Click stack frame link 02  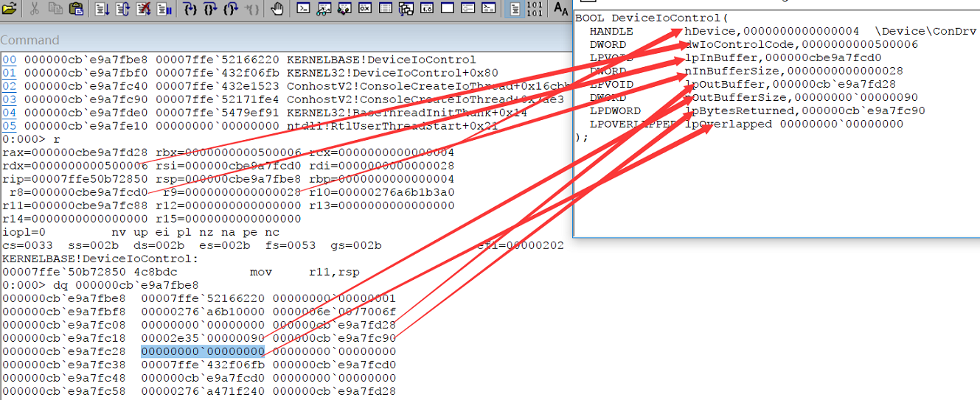[9, 86]
